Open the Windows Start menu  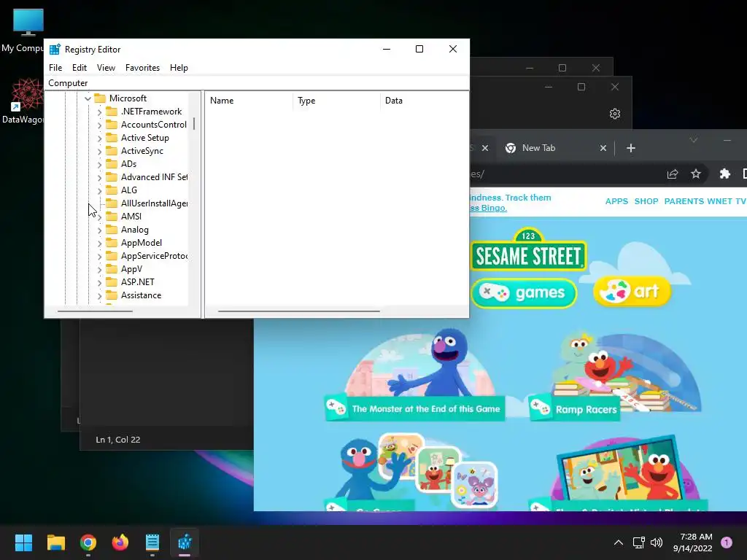pyautogui.click(x=23, y=542)
